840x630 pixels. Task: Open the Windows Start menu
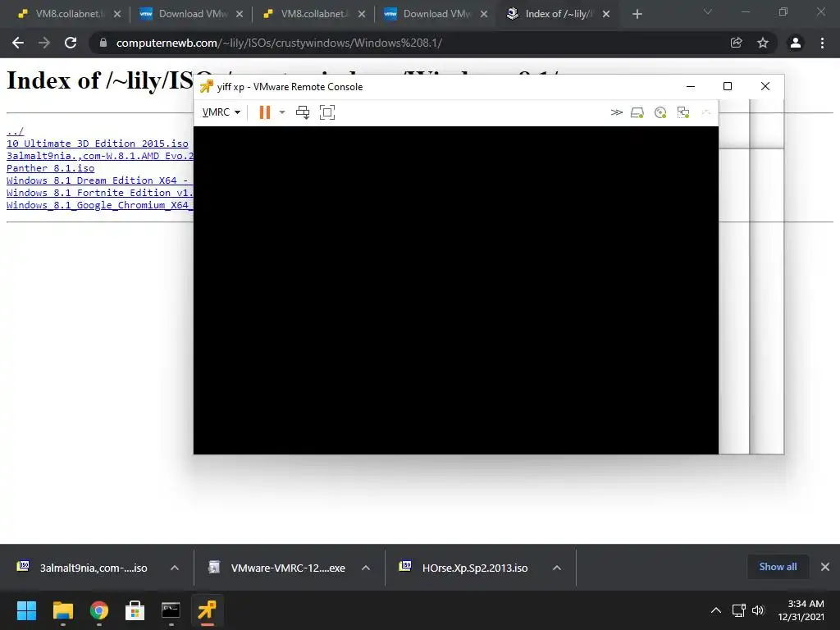(x=26, y=610)
